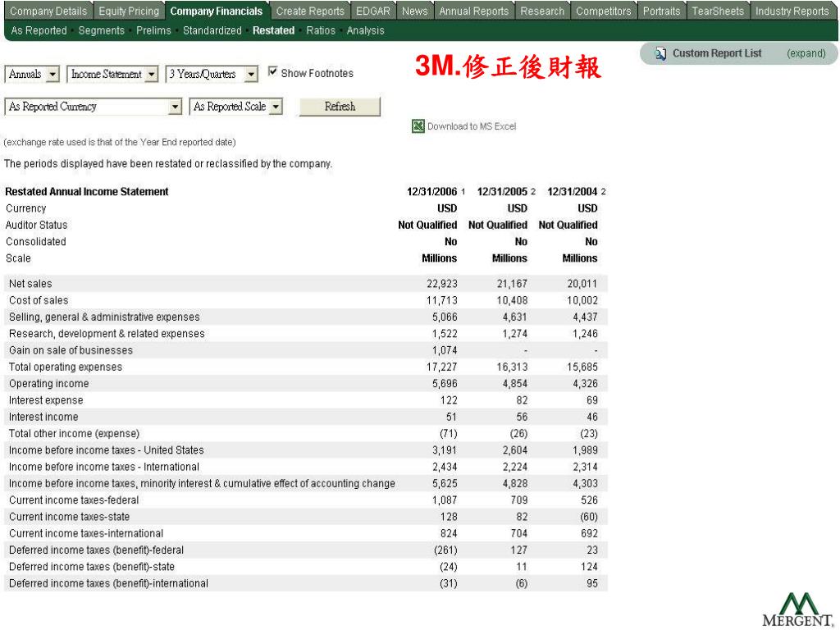Click the 22,923 net sales value
840x630 pixels.
pyautogui.click(x=442, y=284)
